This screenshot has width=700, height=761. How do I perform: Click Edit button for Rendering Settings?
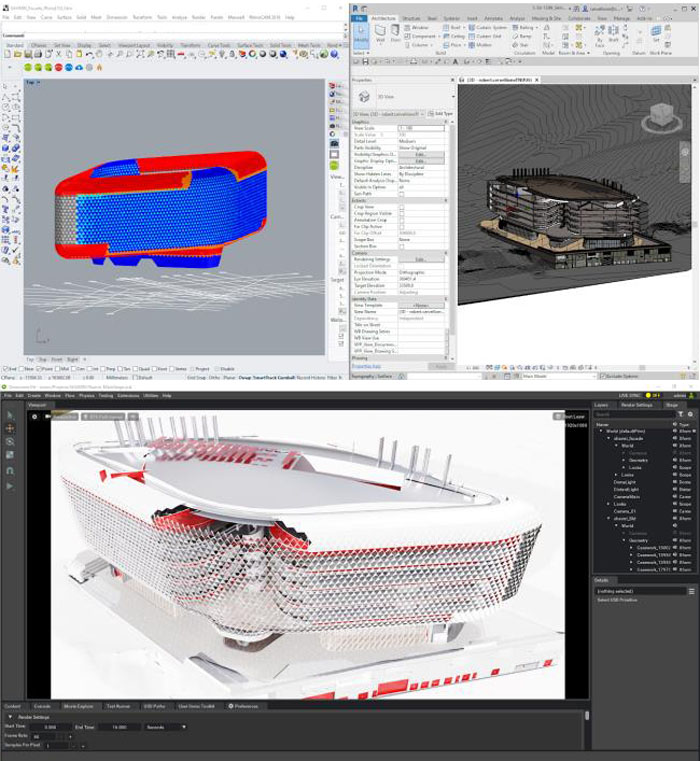[x=420, y=260]
